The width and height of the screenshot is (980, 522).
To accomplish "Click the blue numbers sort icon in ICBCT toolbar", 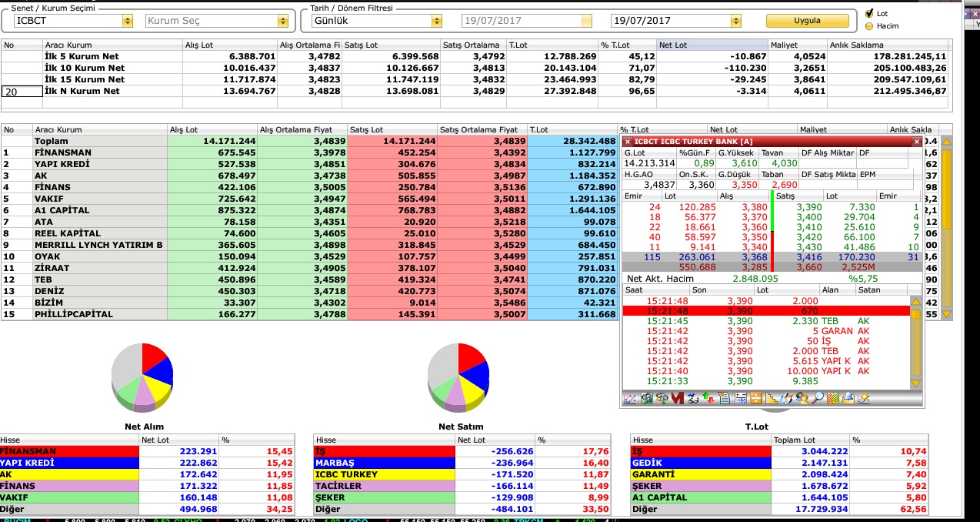I will pyautogui.click(x=693, y=398).
